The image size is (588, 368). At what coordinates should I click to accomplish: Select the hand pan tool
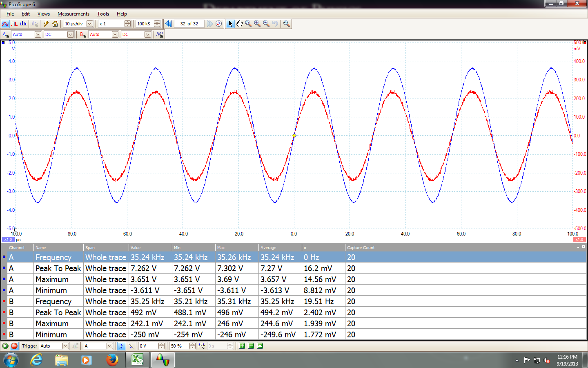click(239, 24)
